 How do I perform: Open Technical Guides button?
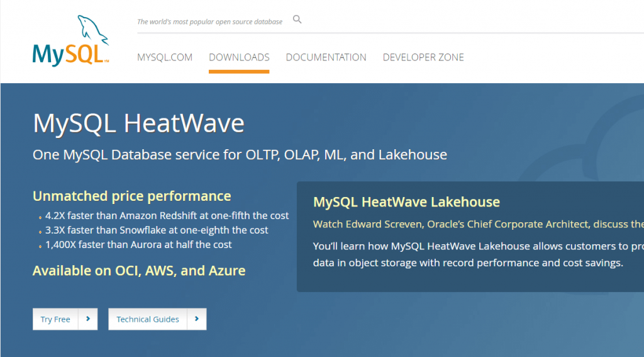coord(148,319)
